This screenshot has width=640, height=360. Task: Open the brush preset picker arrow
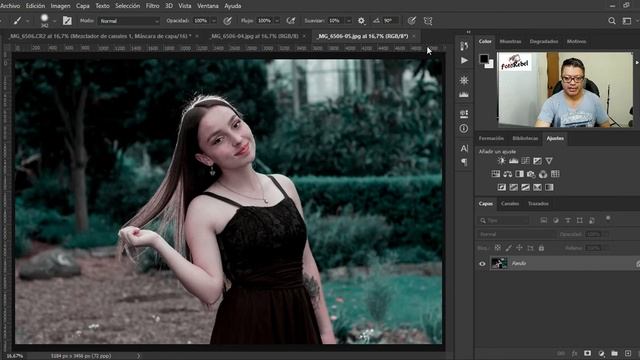pyautogui.click(x=54, y=21)
